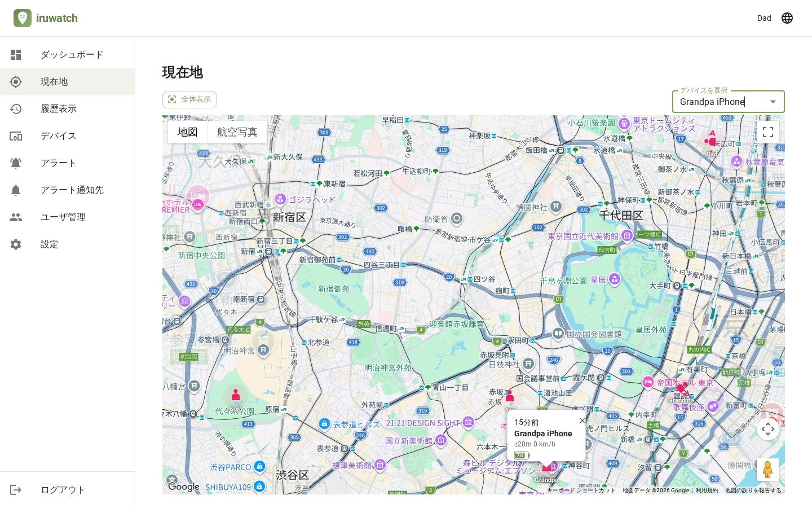Toggle fullscreen map view
This screenshot has height=508, width=812.
768,132
